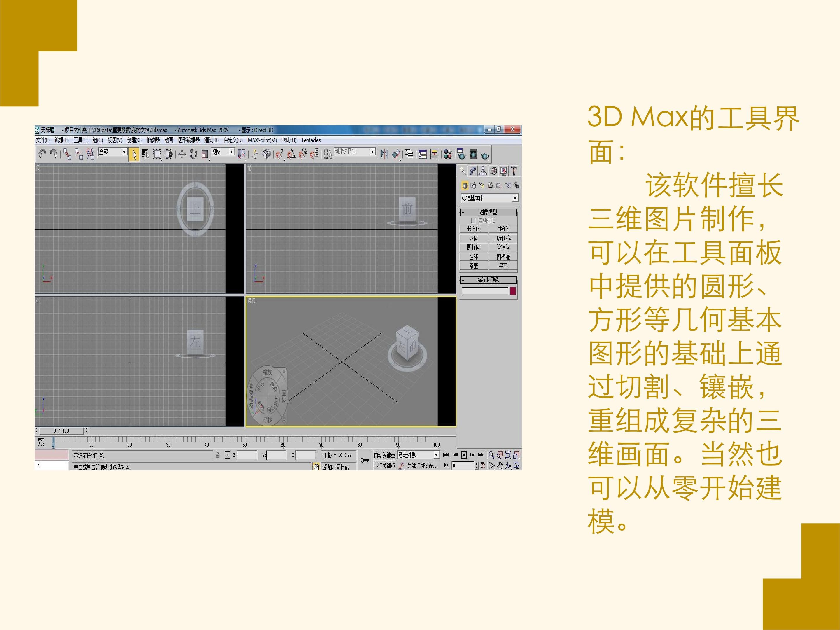
Task: Select the Cameras category icon
Action: coord(491,186)
